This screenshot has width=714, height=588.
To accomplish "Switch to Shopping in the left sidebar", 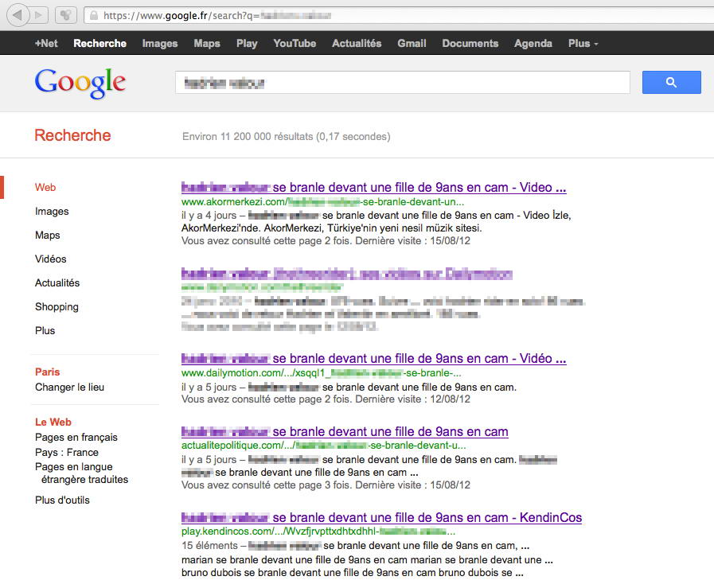I will (x=57, y=307).
